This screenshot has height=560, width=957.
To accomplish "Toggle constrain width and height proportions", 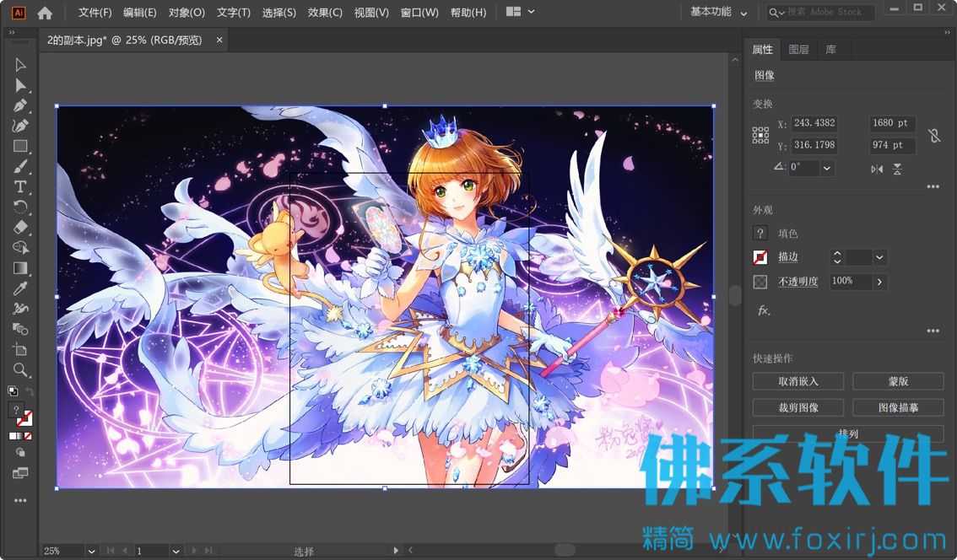I will (934, 135).
